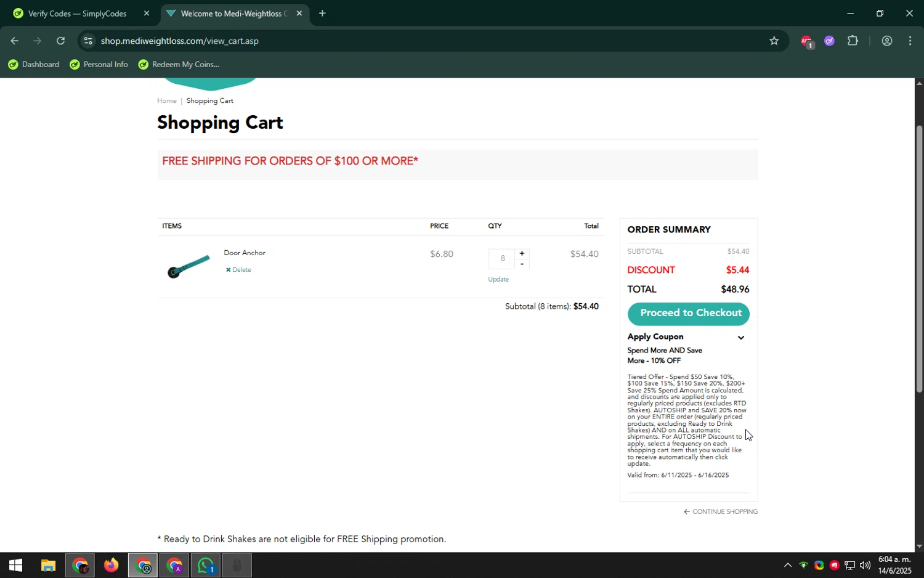Viewport: 924px width, 578px height.
Task: Open the network icon in tray
Action: click(x=850, y=565)
